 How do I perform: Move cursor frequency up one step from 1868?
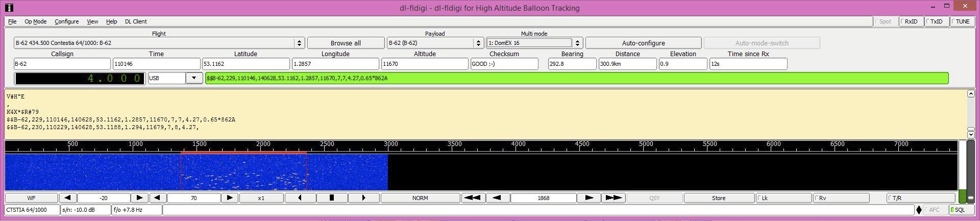[589, 198]
